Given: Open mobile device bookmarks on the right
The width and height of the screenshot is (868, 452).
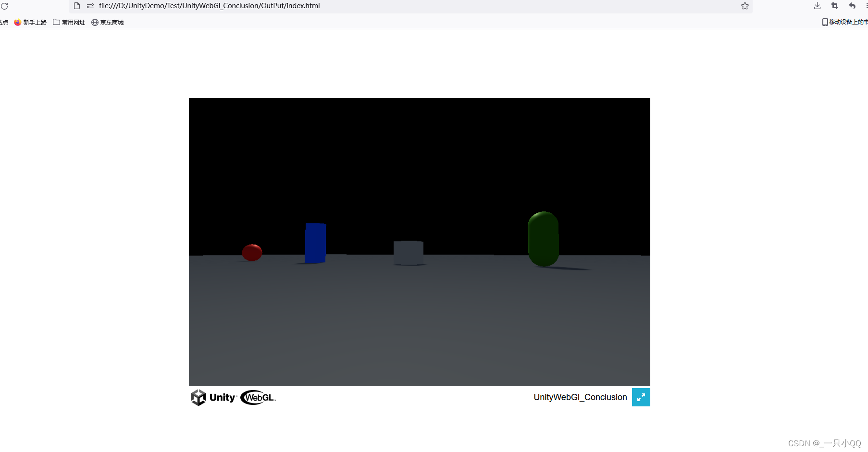Looking at the screenshot, I should pyautogui.click(x=845, y=22).
